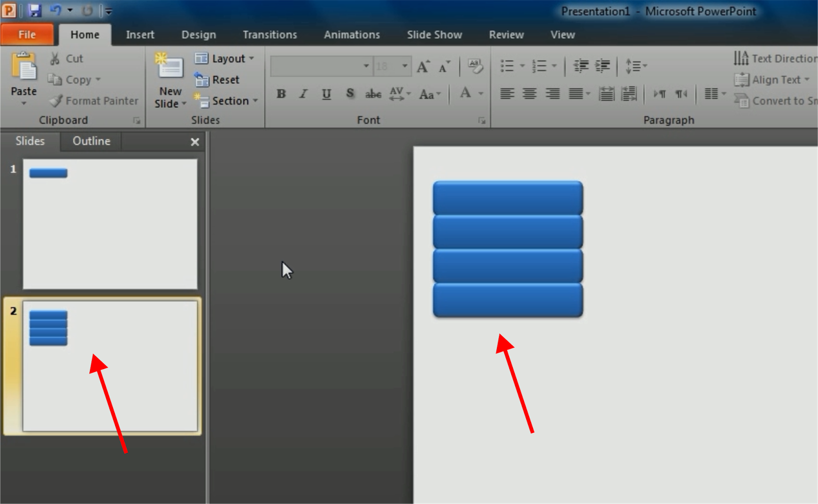
Task: Close the Slides and Outline pane
Action: [x=195, y=142]
